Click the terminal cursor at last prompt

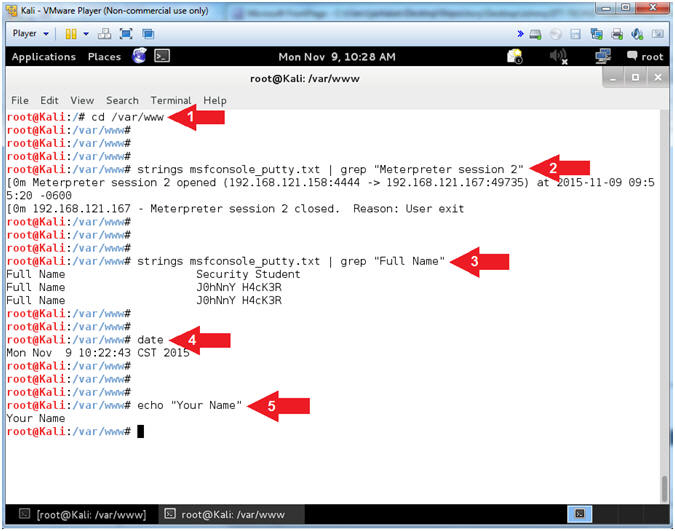(x=140, y=431)
